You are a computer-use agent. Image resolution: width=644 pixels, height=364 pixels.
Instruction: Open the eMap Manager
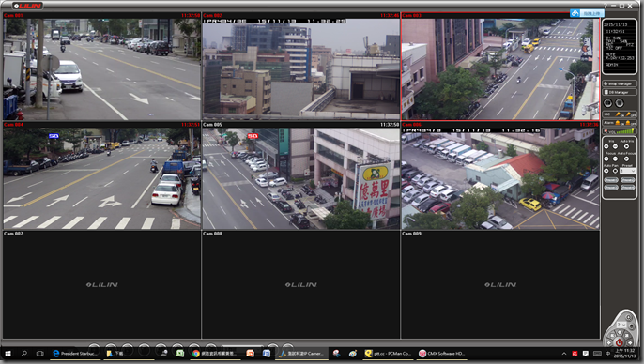click(620, 83)
